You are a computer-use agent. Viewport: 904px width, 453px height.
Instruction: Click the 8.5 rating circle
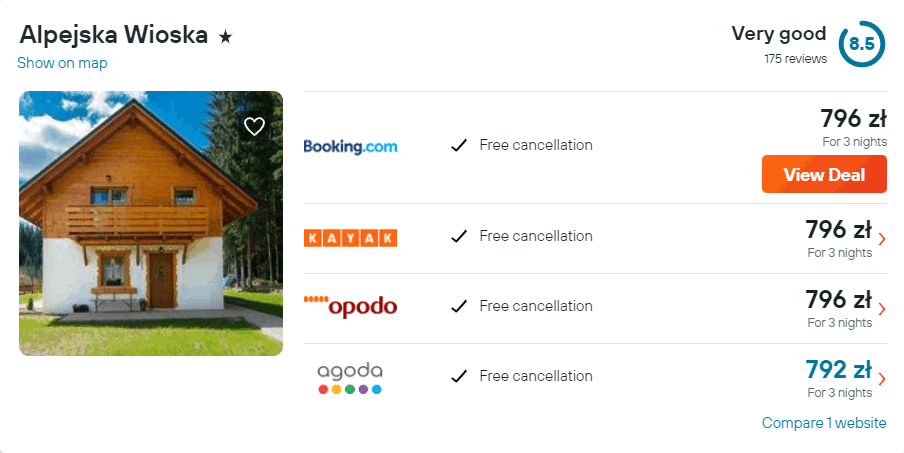pos(861,44)
